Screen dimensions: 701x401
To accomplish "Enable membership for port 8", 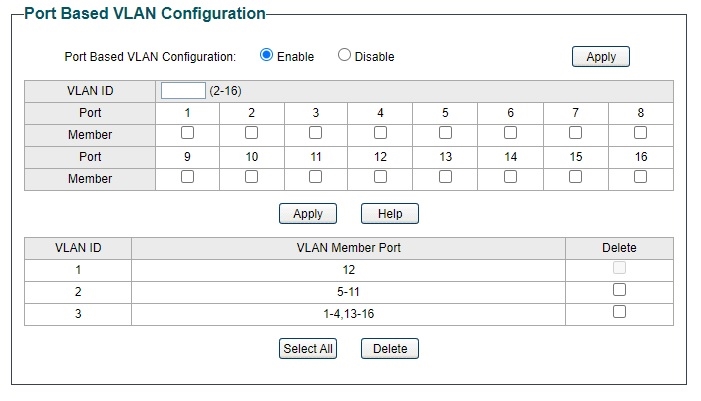I will 640,133.
